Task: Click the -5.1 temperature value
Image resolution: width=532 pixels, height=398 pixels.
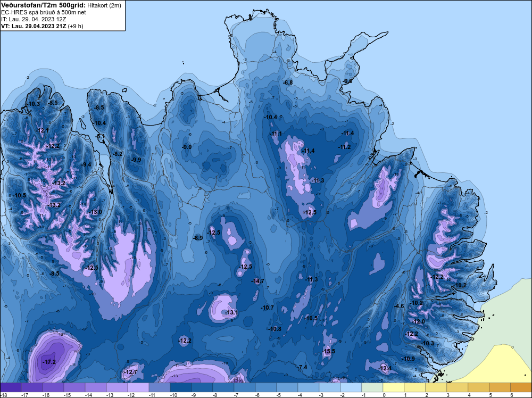Action: (x=100, y=136)
